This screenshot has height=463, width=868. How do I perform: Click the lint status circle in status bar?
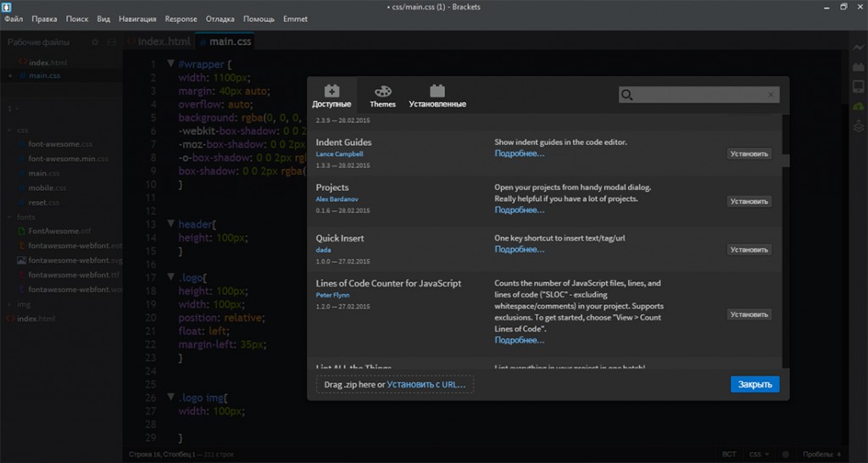click(x=785, y=455)
